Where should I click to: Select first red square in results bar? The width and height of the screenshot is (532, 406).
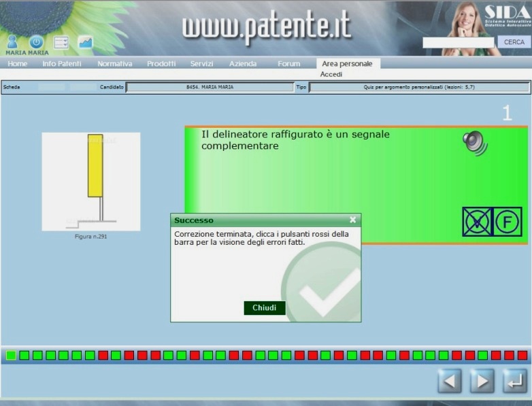click(x=103, y=355)
